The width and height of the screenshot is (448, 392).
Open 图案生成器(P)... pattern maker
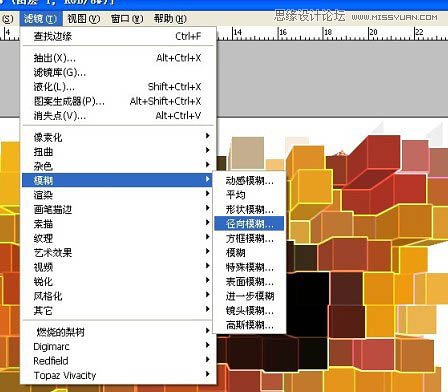[x=118, y=101]
